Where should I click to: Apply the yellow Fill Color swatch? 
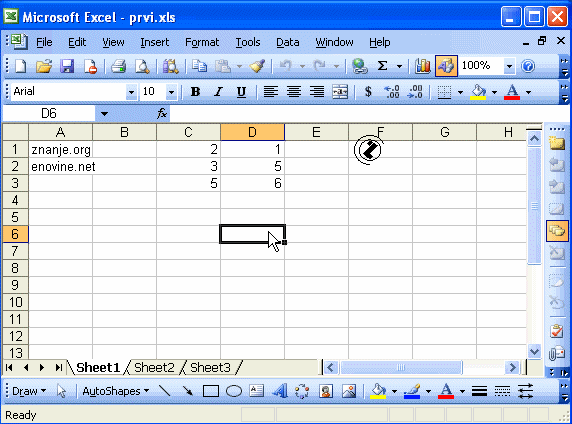[x=478, y=92]
